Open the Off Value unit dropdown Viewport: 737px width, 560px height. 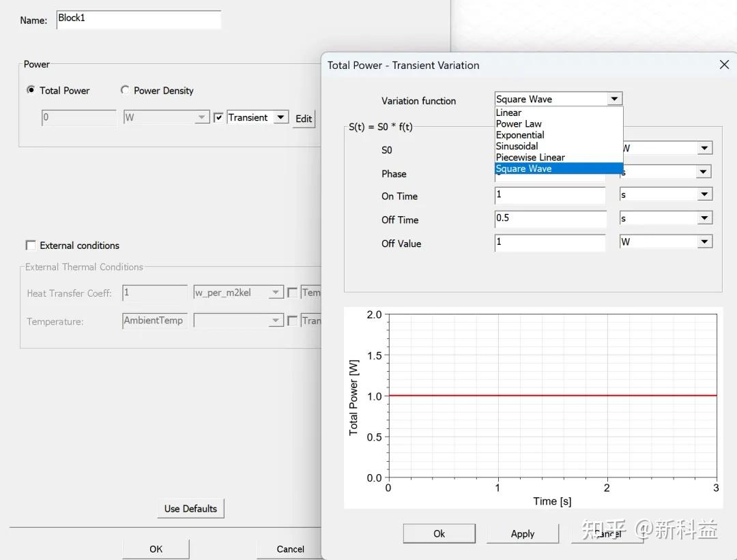click(704, 242)
